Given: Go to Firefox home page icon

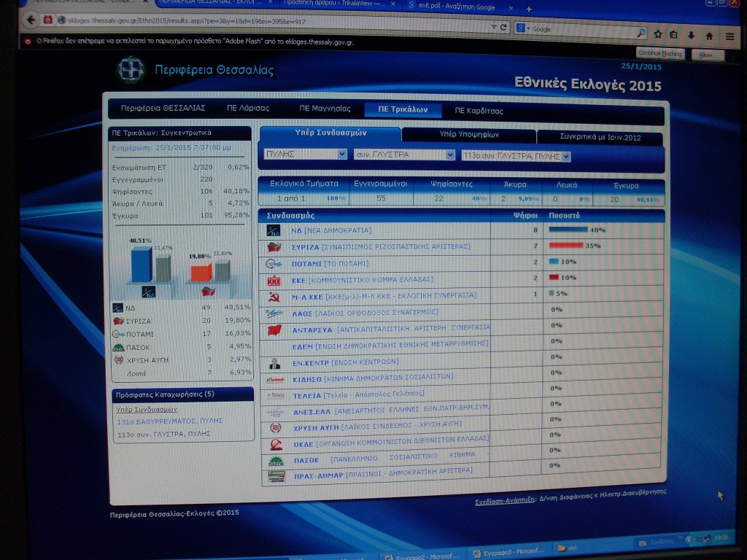Looking at the screenshot, I should (x=709, y=35).
